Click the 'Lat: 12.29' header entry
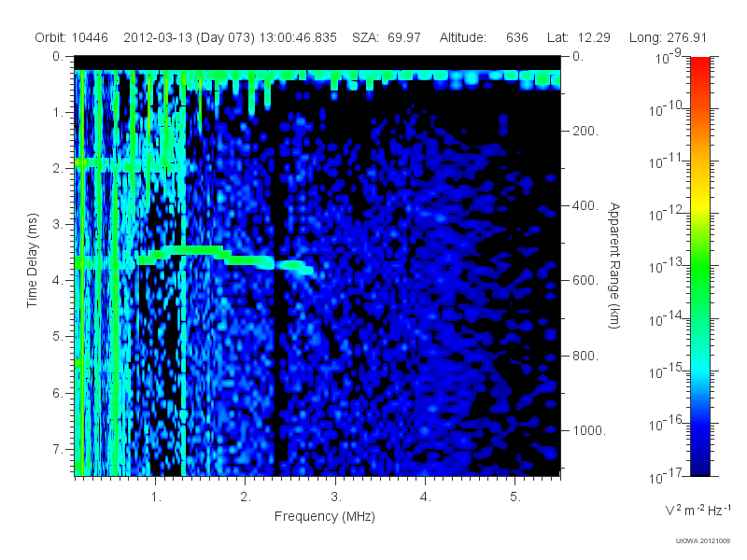Screen dimensions: 747x560 [578, 37]
